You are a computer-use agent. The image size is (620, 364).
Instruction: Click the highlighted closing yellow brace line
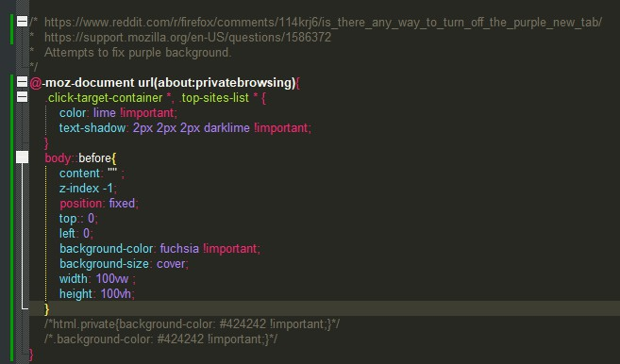coord(325,308)
